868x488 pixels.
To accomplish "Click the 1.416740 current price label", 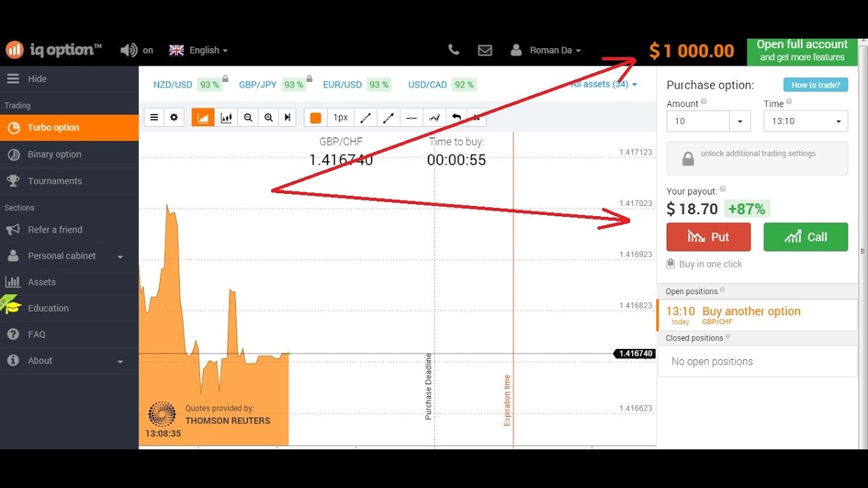I will [x=635, y=354].
